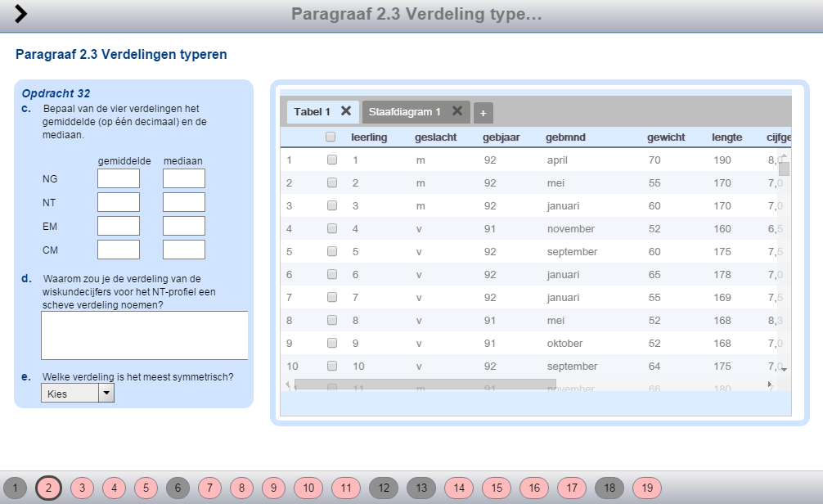Click the chevron arrow in top-left header

coord(20,14)
